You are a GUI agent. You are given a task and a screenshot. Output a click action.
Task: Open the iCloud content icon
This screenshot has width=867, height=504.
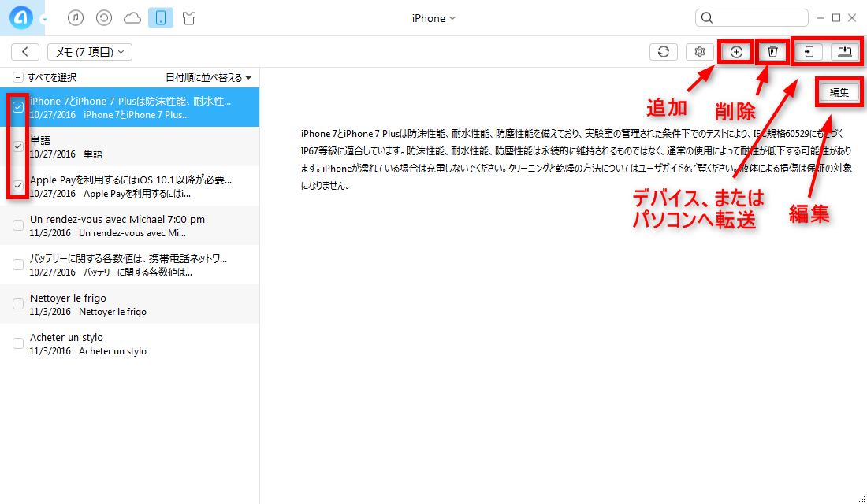pyautogui.click(x=132, y=18)
